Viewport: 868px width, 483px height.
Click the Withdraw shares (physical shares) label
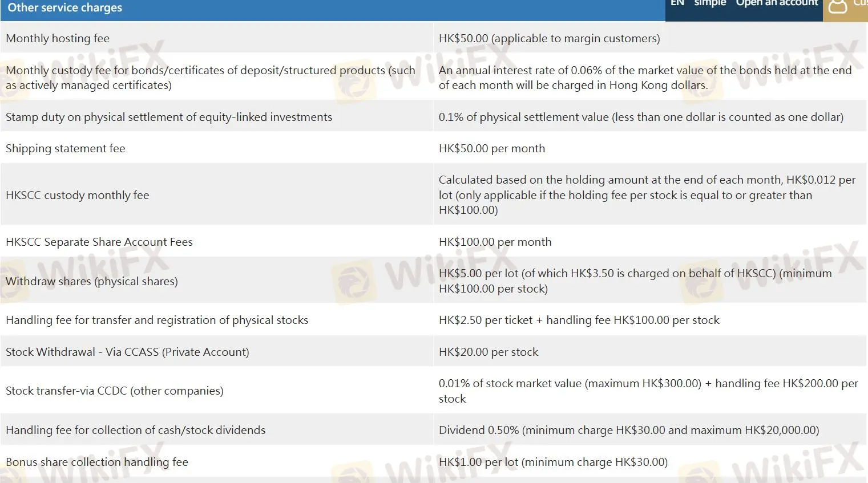click(92, 281)
